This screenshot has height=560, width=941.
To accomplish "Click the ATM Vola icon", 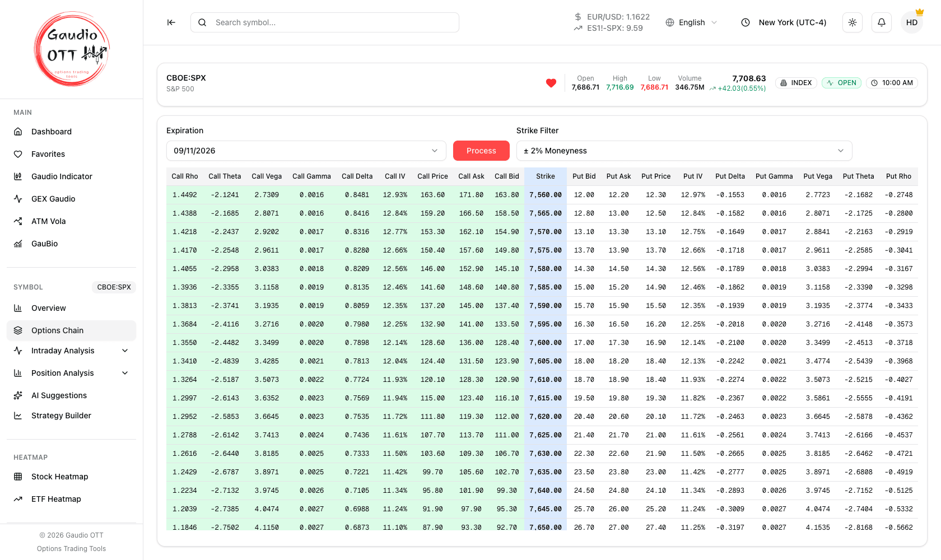I will tap(18, 221).
